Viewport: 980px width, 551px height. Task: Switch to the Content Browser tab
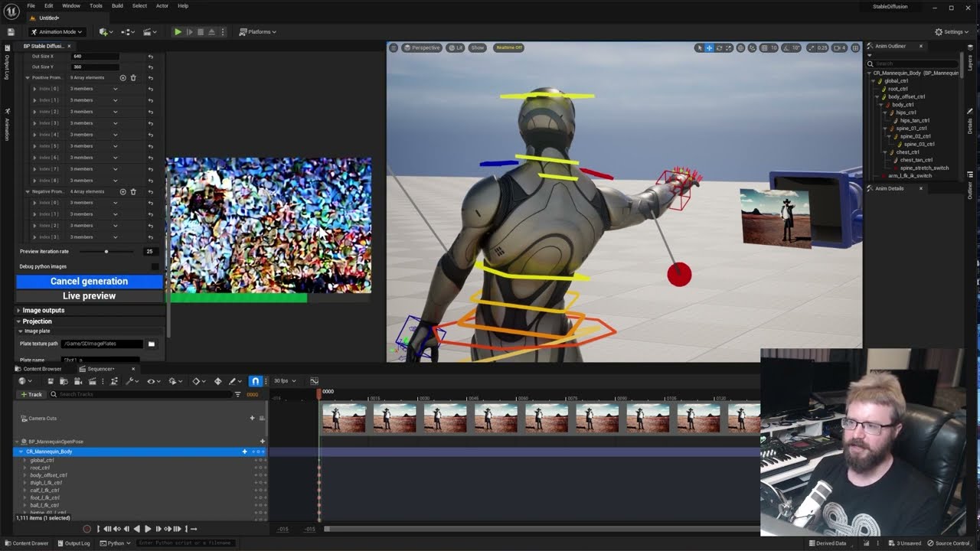(x=38, y=369)
